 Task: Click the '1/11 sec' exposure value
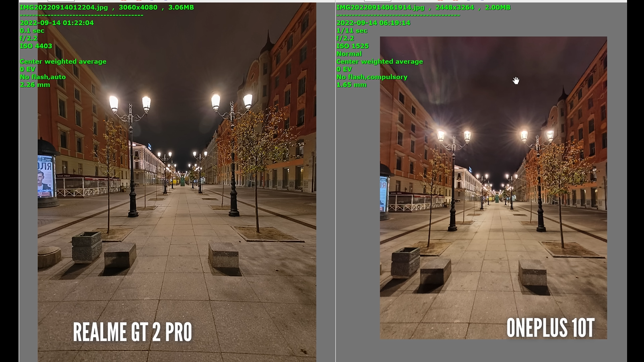click(x=352, y=31)
